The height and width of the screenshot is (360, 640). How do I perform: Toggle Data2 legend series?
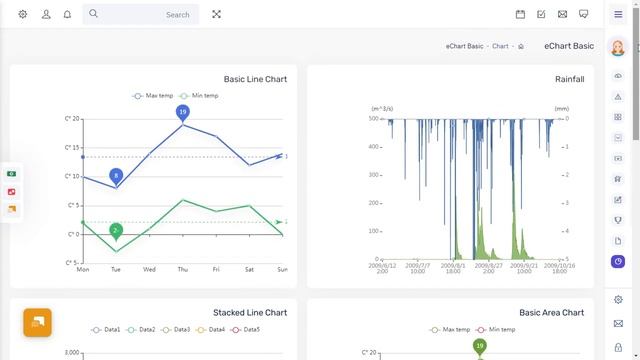[141, 329]
